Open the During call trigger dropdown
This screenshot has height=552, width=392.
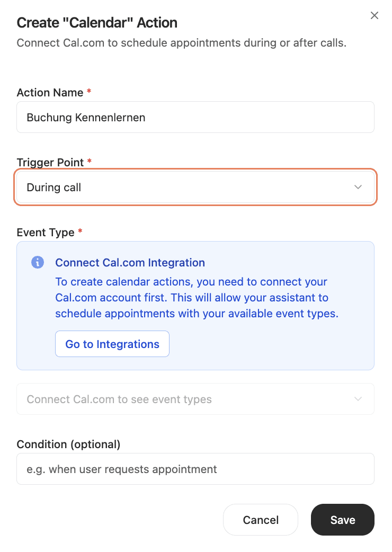pyautogui.click(x=195, y=187)
